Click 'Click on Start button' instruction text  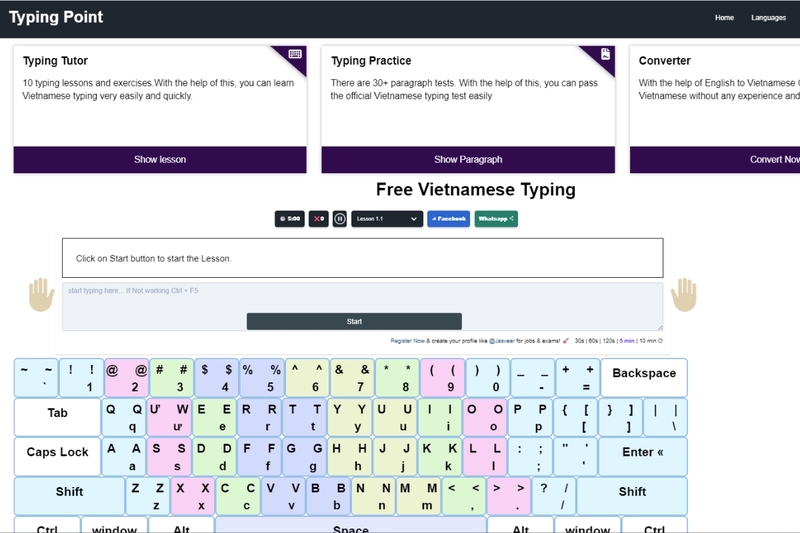pyautogui.click(x=154, y=259)
